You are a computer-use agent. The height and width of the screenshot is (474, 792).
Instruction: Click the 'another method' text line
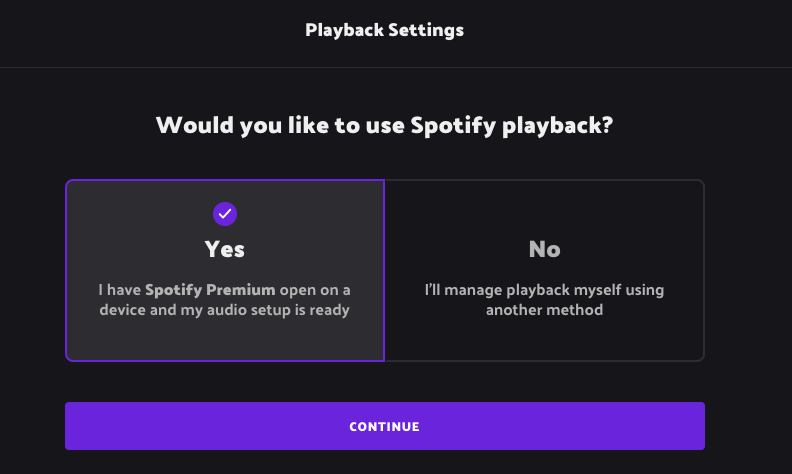click(x=544, y=310)
